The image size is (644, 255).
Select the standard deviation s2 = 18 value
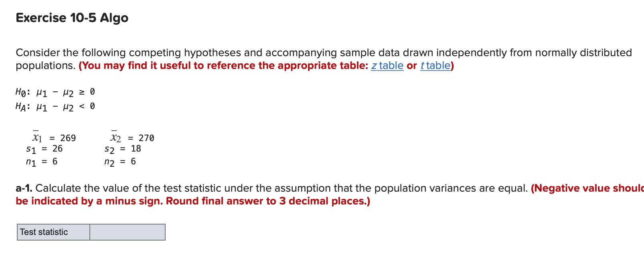pos(122,149)
